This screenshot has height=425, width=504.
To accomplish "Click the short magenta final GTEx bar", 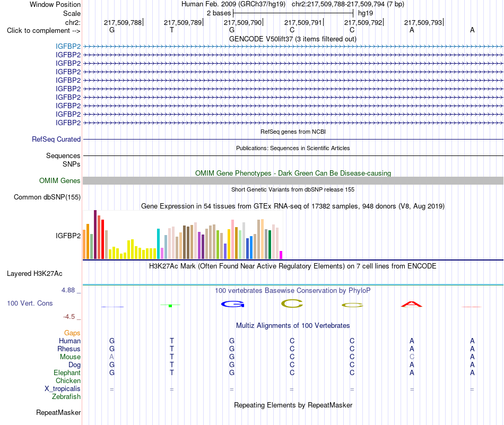I will pyautogui.click(x=281, y=255).
